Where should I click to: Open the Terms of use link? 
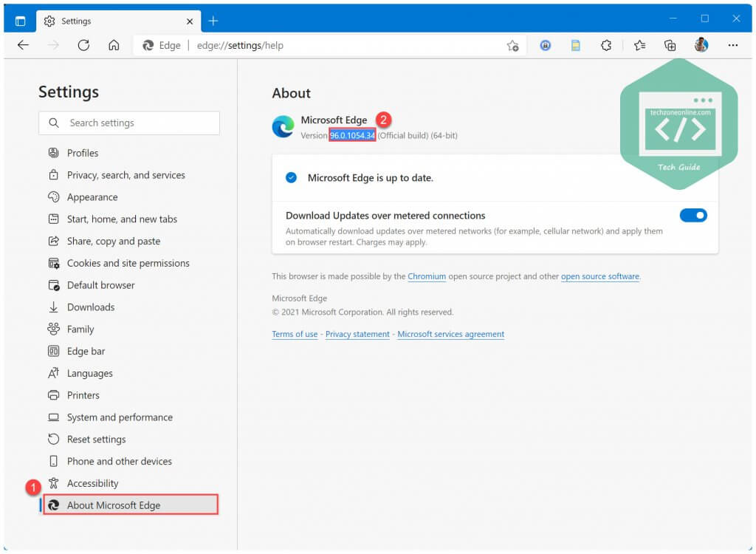tap(294, 334)
